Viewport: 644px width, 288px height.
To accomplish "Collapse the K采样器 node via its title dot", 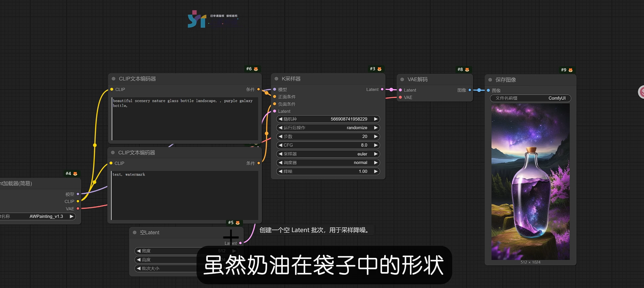I will [276, 79].
